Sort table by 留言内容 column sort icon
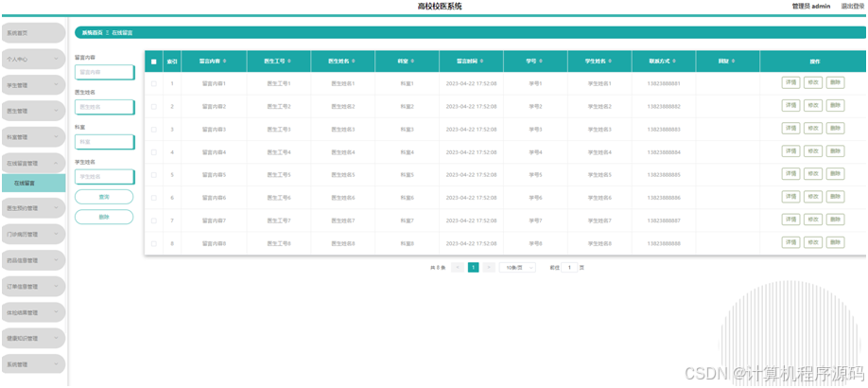The image size is (868, 388). [225, 62]
